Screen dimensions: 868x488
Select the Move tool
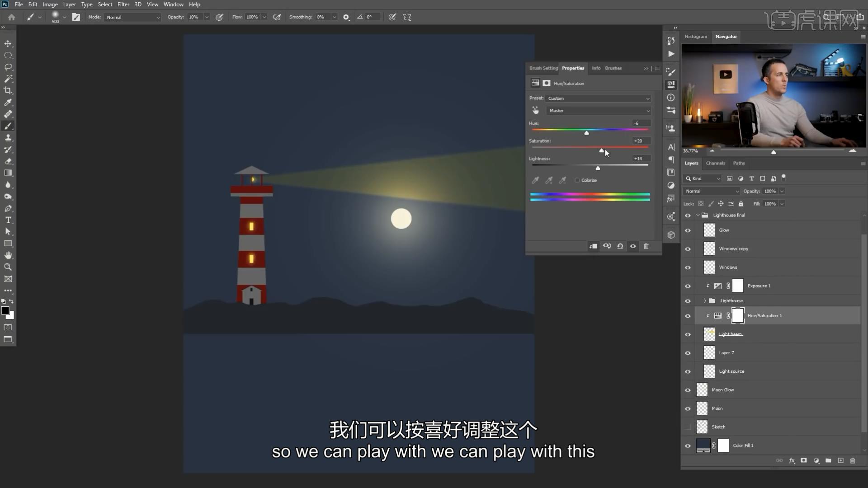pyautogui.click(x=8, y=43)
